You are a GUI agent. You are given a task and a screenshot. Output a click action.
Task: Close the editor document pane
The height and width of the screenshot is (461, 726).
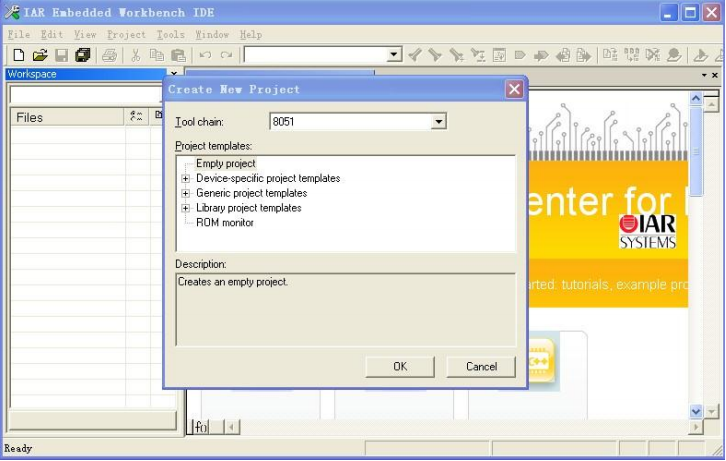(x=715, y=75)
